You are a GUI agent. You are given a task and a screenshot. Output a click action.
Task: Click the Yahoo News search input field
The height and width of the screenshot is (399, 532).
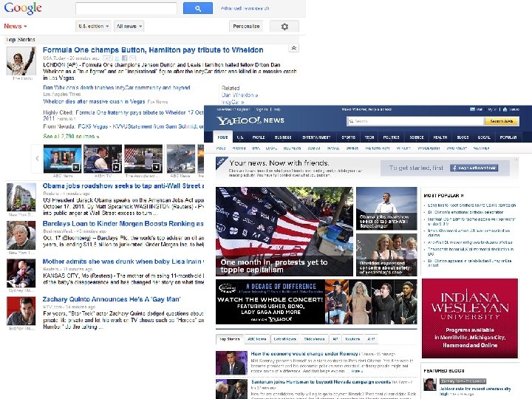(x=415, y=121)
